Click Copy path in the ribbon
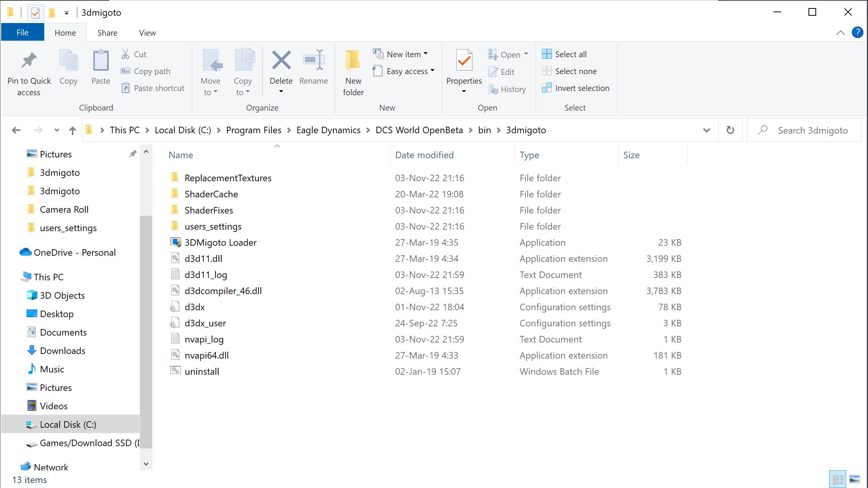Screen dimensions: 868x488 point(145,71)
